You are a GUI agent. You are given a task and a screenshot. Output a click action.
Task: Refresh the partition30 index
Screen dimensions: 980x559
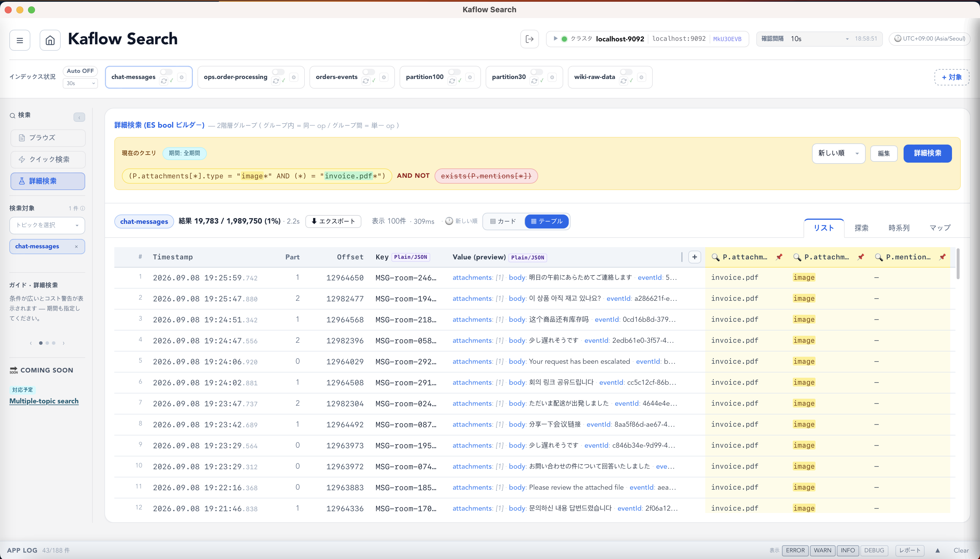(534, 81)
